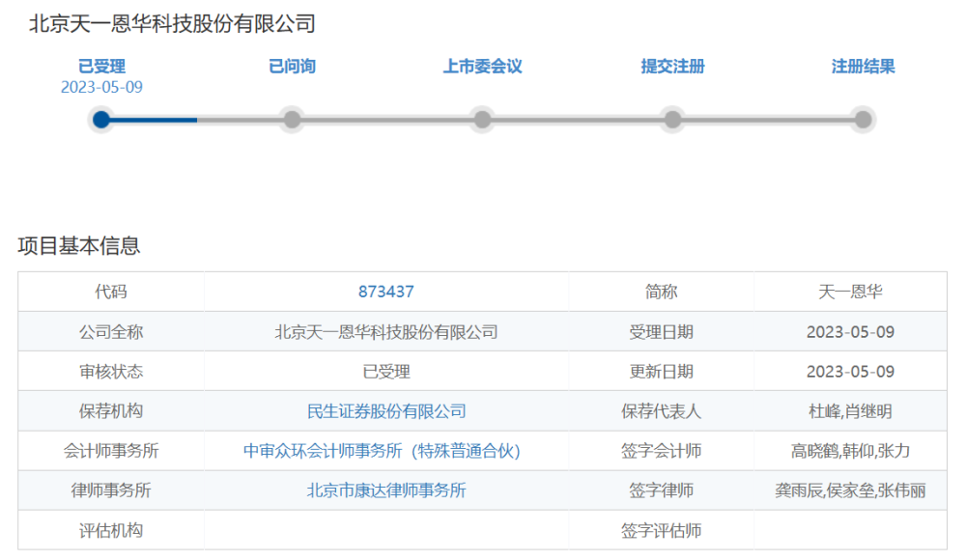Click the 审核状态 label cell

(x=111, y=372)
